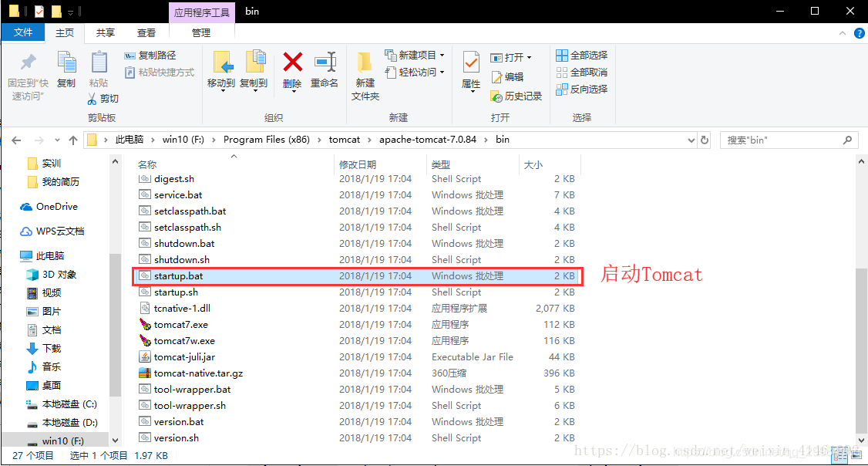868x466 pixels.
Task: Switch to the Share (共享) tab
Action: (105, 32)
